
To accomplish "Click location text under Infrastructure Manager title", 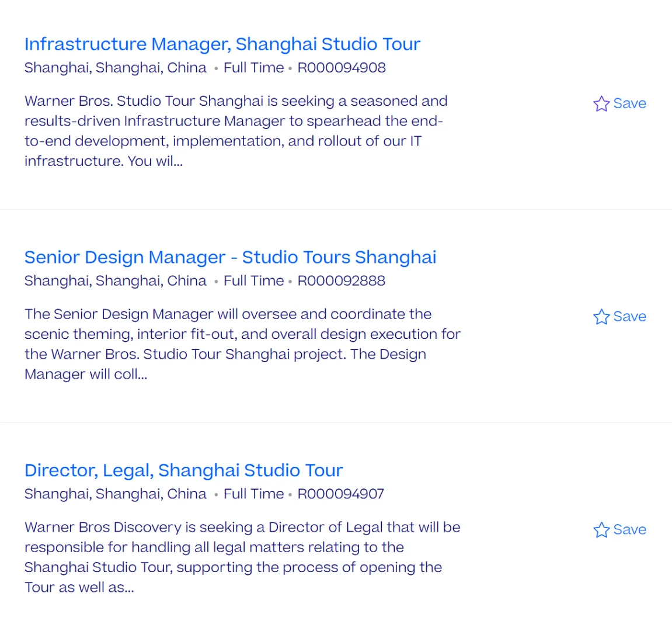I will click(x=116, y=68).
